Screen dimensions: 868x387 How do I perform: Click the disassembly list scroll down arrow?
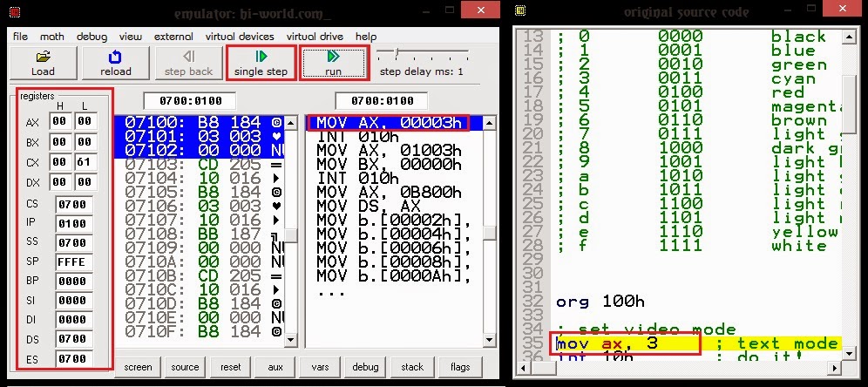(x=489, y=340)
